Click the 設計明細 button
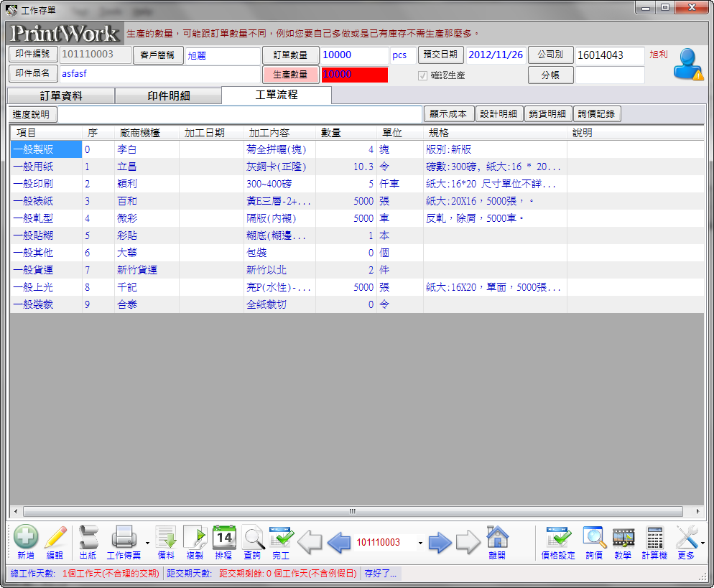The image size is (714, 588). (x=499, y=113)
